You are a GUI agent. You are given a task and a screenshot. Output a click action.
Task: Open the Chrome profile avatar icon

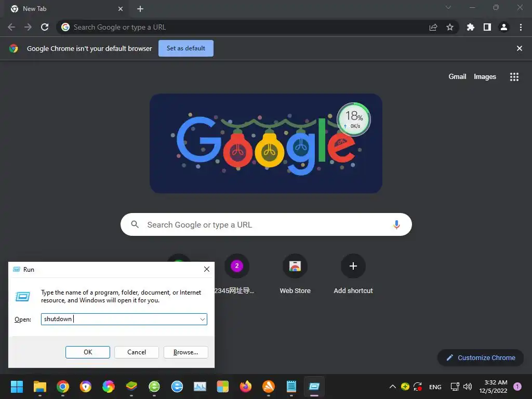(x=504, y=27)
